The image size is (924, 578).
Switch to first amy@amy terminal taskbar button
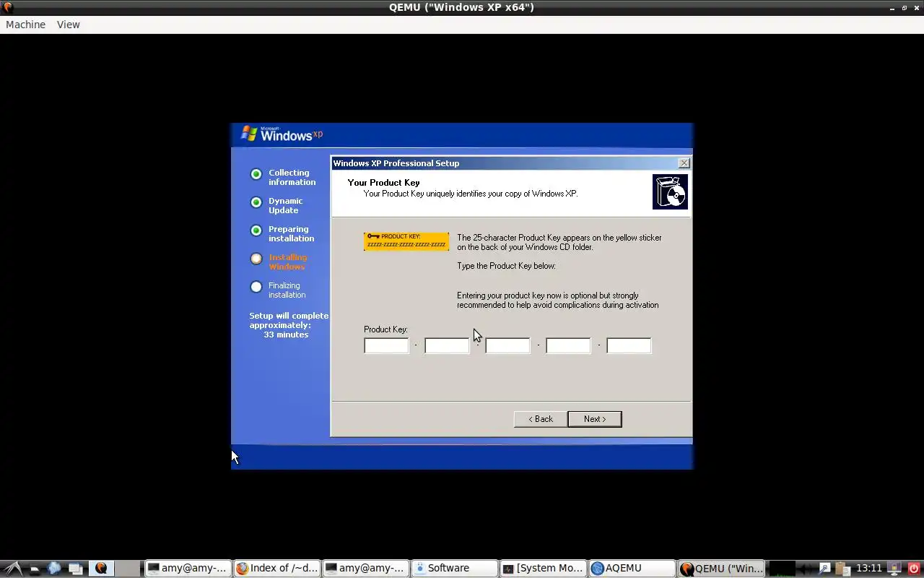click(x=188, y=569)
